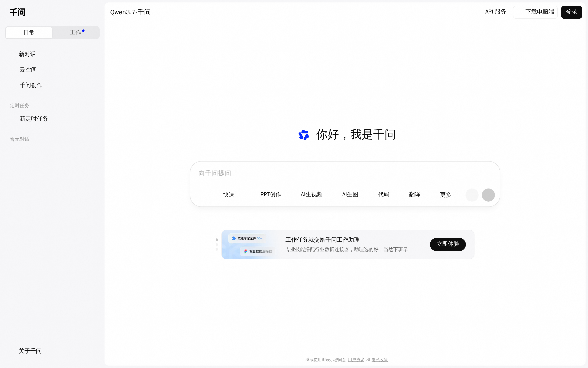Open the Qwen3.7-千问 model selector

[130, 12]
